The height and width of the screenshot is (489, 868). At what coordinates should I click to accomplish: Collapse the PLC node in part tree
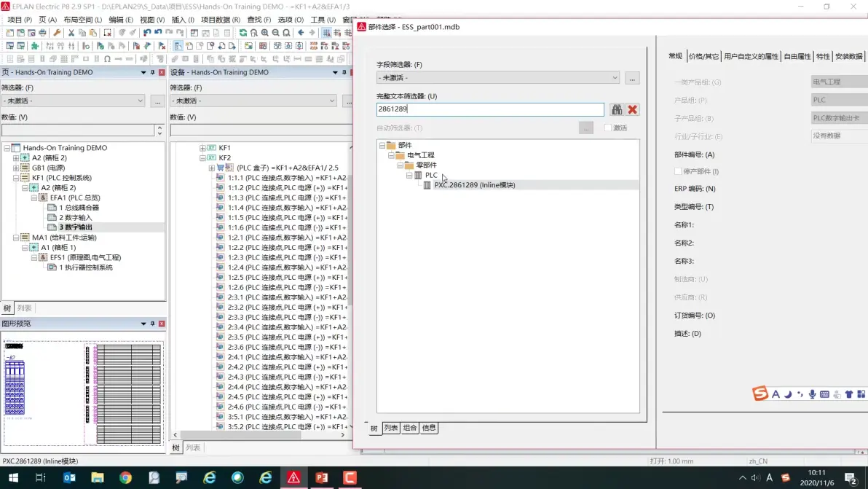[x=409, y=176]
